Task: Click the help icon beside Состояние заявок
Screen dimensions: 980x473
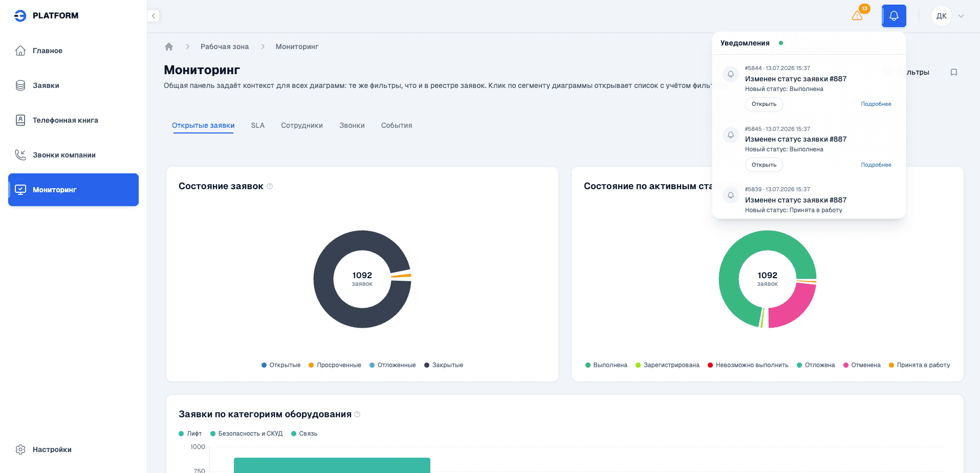Action: [270, 186]
